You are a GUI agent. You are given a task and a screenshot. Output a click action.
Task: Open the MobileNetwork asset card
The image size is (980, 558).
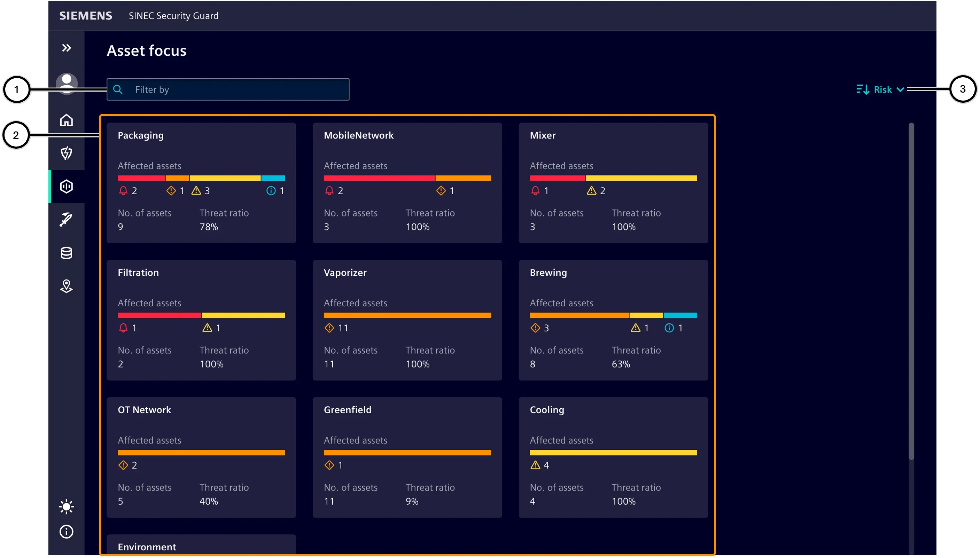[x=407, y=183]
